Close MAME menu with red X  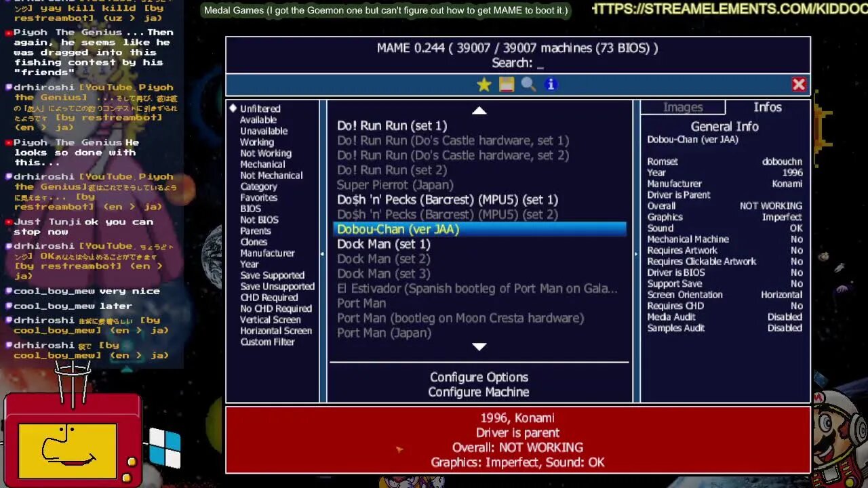pyautogui.click(x=799, y=85)
